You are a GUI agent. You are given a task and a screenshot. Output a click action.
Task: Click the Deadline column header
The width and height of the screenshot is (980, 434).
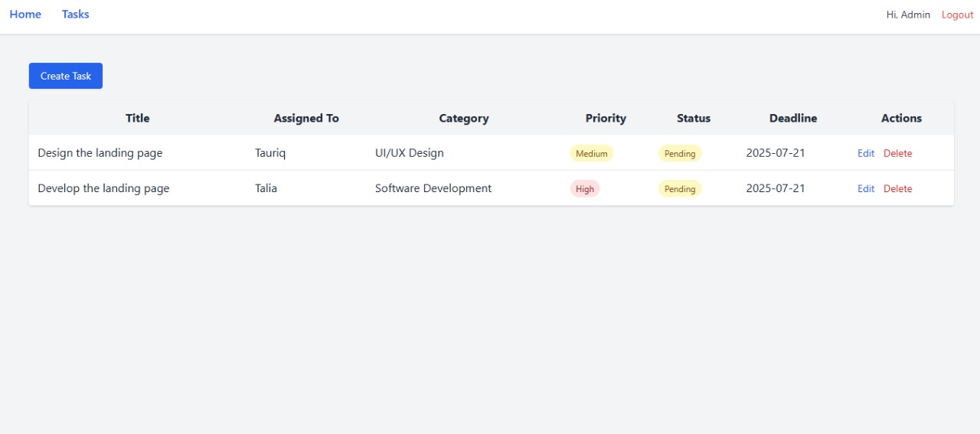point(792,118)
